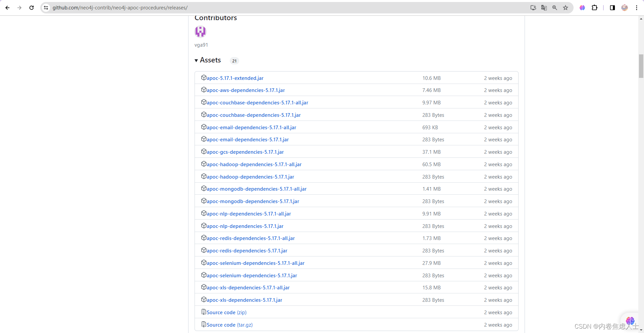Viewport: 644px width, 333px height.
Task: Click the package icon beside apoc-5.17.1-extended.jar
Action: pos(204,78)
